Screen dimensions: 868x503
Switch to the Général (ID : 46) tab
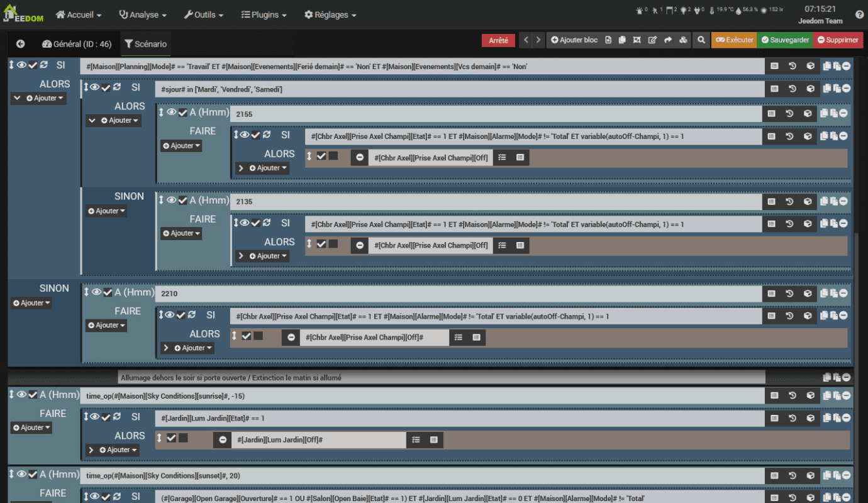pyautogui.click(x=77, y=44)
